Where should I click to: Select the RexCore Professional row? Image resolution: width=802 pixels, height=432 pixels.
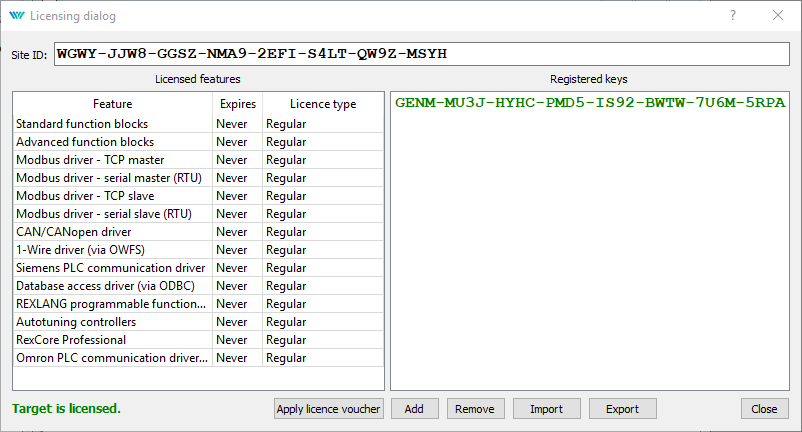[x=198, y=340]
